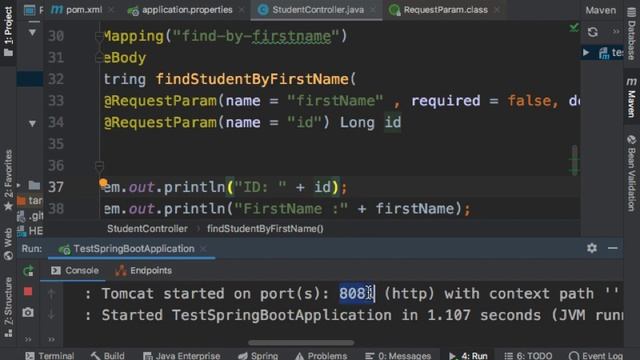The image size is (640, 360).
Task: Close the pom.xml tab
Action: point(111,10)
